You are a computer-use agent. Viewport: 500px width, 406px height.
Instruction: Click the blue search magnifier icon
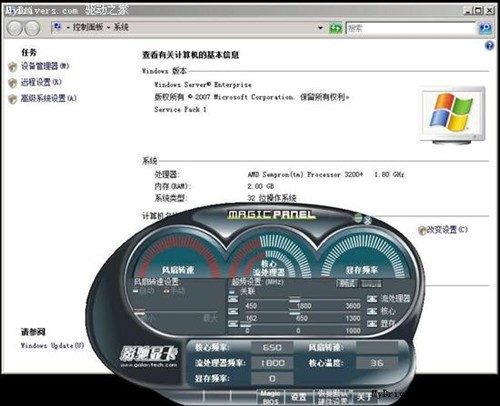[x=485, y=28]
